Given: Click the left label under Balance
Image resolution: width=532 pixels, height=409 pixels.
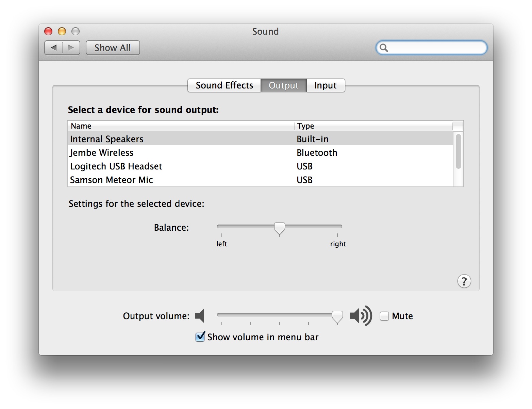Looking at the screenshot, I should (x=221, y=244).
